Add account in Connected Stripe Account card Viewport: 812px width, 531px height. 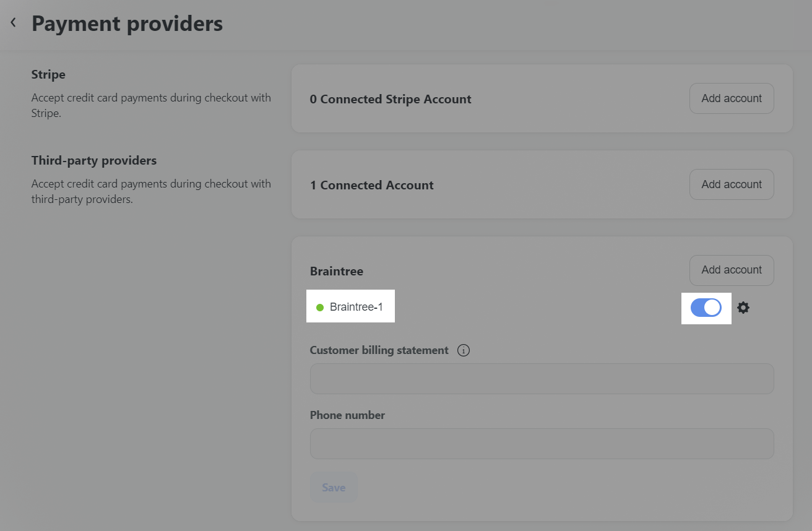pos(732,98)
